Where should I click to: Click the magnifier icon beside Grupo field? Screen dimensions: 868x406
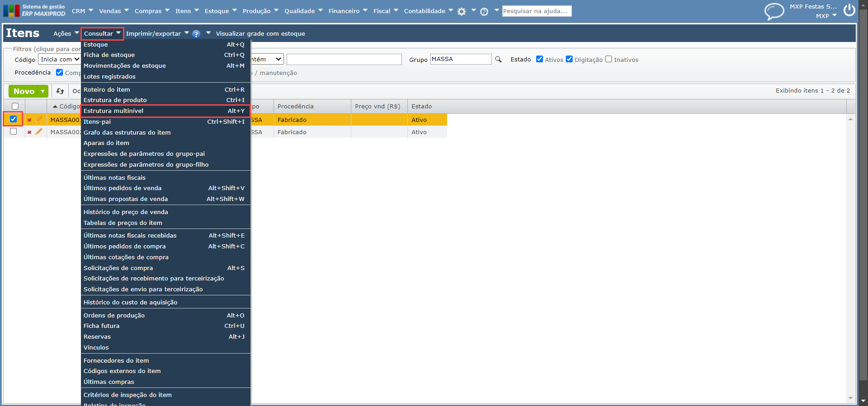tap(498, 59)
